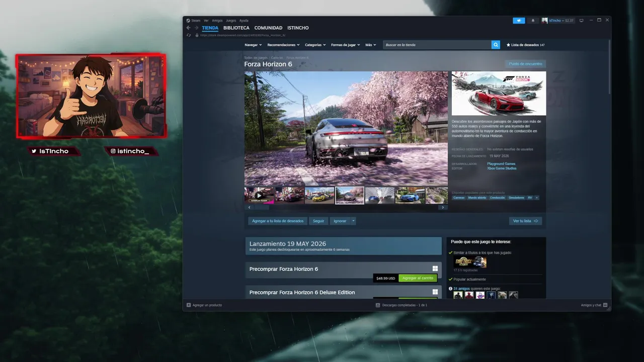Viewport: 644px width, 362px height.
Task: Expand the Navegar dropdown
Action: point(253,45)
